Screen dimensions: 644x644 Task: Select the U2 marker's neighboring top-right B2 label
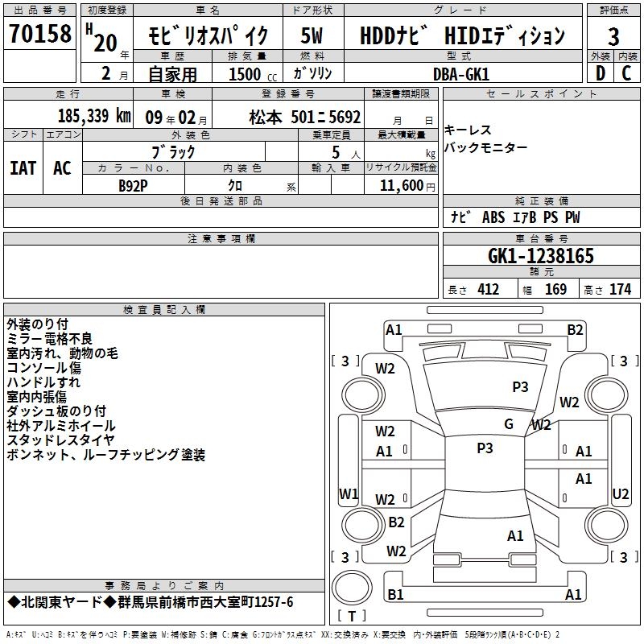pos(575,329)
